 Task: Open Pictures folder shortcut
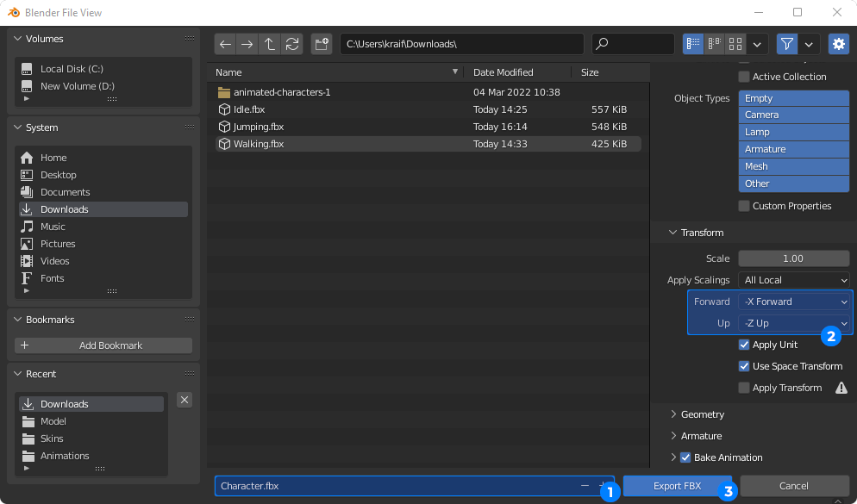[103, 244]
